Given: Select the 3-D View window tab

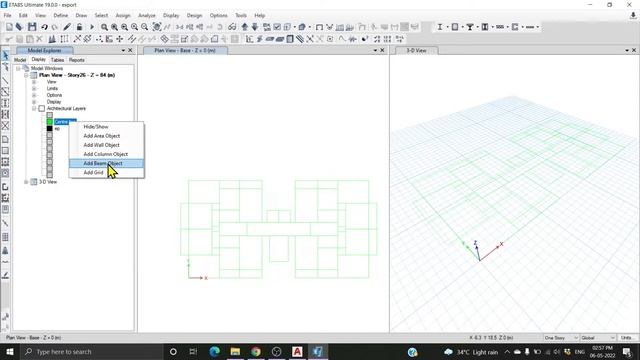Looking at the screenshot, I should pos(416,51).
